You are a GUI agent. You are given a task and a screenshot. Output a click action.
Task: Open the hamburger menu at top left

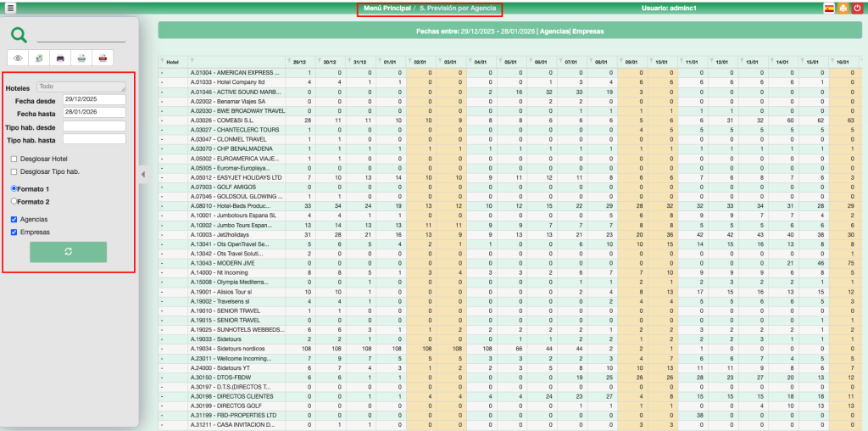10,8
